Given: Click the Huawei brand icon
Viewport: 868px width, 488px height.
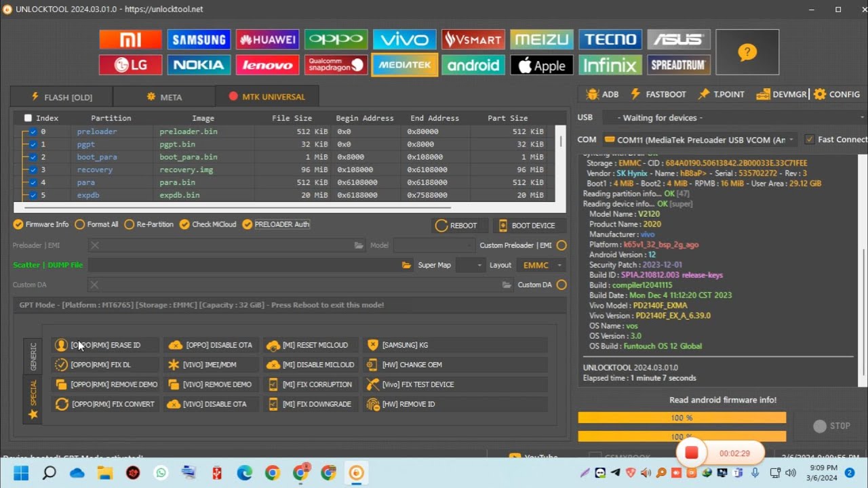Looking at the screenshot, I should (x=267, y=39).
